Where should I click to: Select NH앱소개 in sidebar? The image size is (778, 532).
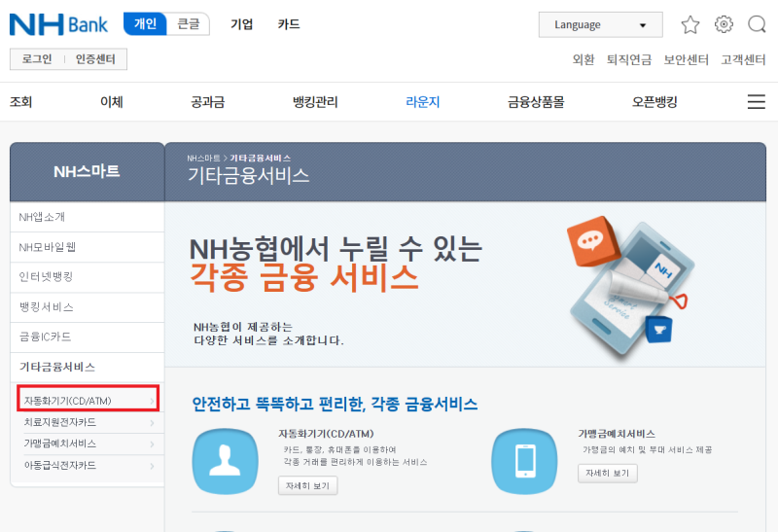[87, 217]
